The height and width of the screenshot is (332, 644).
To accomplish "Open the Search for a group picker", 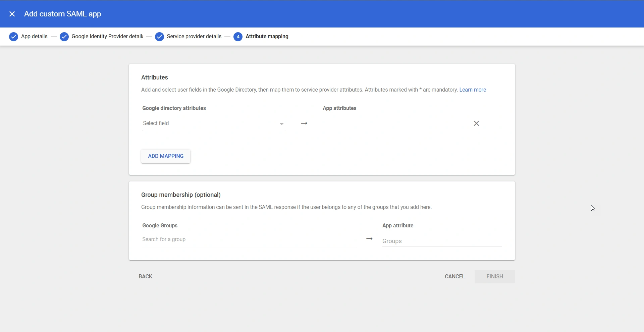I will coord(249,239).
